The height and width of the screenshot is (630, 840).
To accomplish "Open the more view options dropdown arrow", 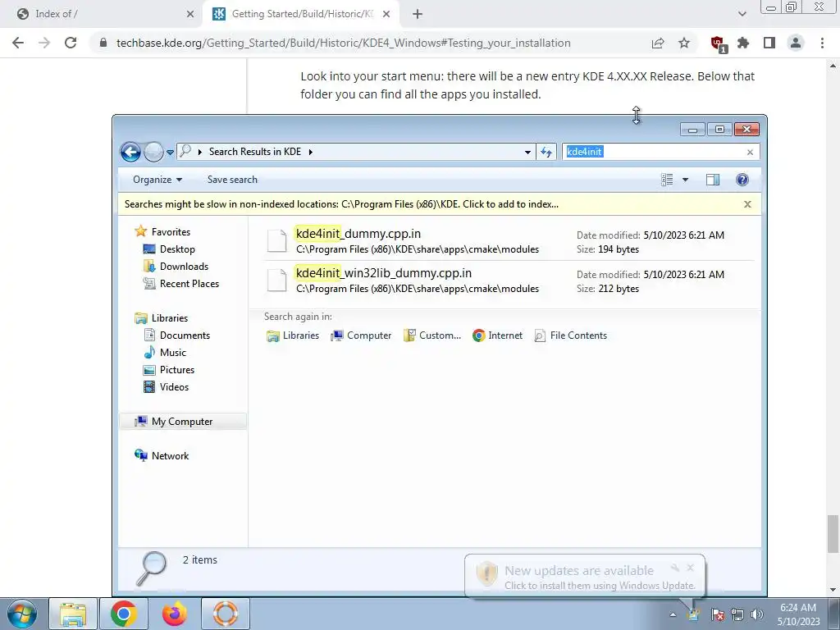I will 685,180.
